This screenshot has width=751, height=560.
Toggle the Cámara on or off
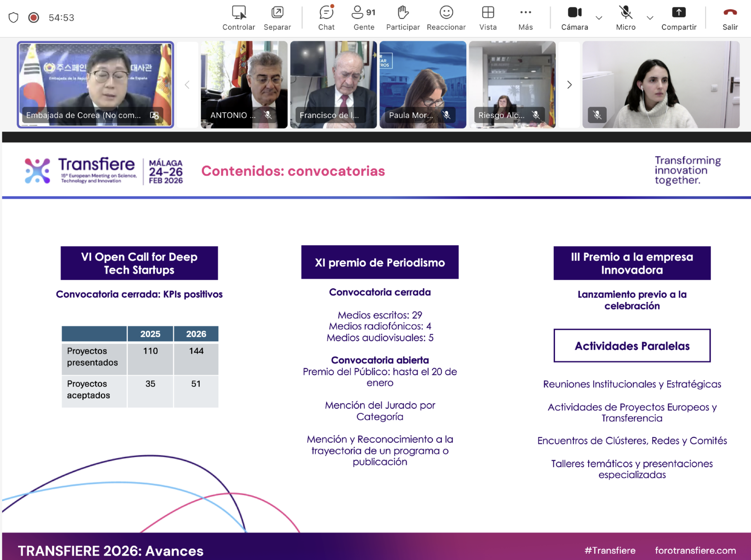click(574, 18)
